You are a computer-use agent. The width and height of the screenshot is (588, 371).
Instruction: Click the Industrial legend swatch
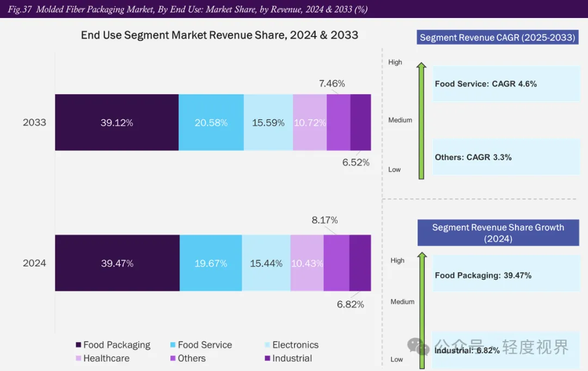pos(267,358)
